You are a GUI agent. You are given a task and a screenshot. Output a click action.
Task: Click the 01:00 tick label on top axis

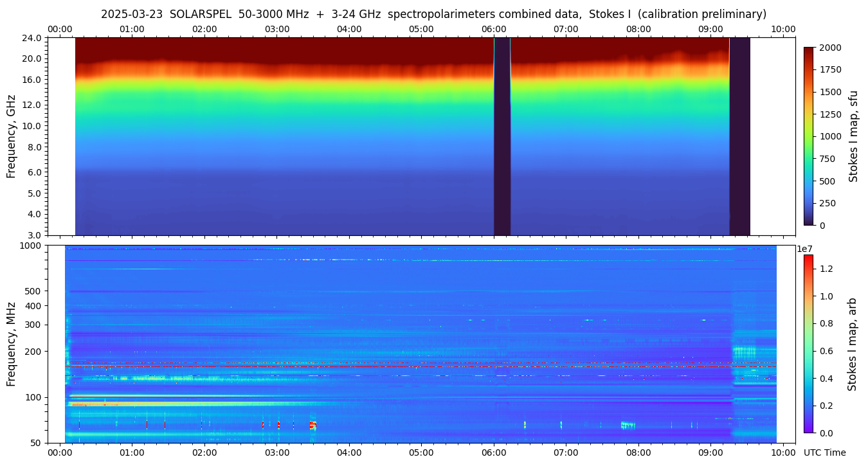(132, 29)
